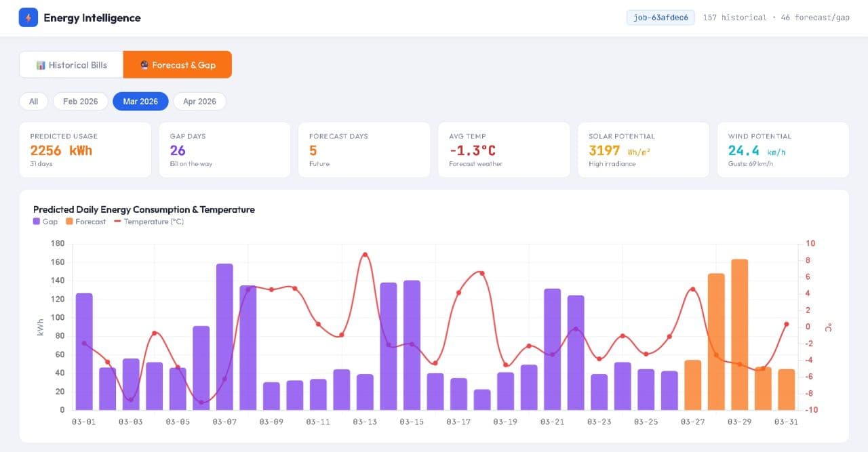Image resolution: width=868 pixels, height=452 pixels.
Task: Select the All month filter pill
Action: tap(33, 100)
